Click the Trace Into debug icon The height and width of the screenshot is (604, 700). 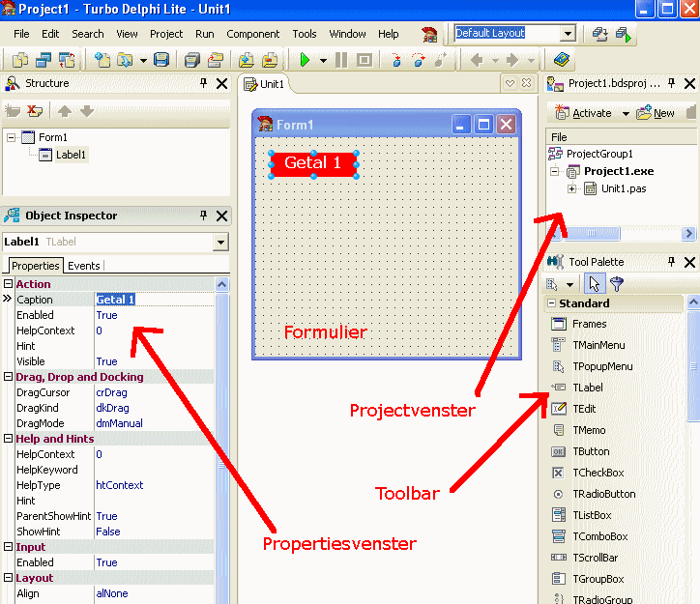(396, 60)
